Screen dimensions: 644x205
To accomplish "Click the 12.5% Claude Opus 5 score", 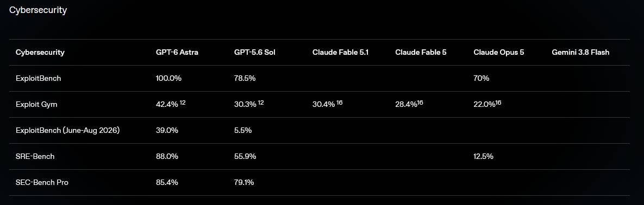I will pyautogui.click(x=484, y=157).
